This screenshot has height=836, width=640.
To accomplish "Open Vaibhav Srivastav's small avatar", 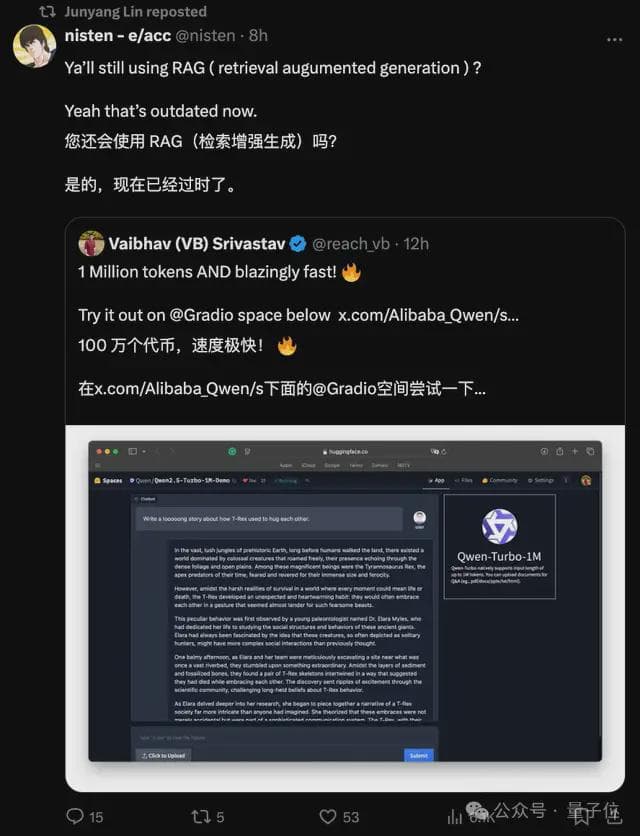I will (x=91, y=244).
